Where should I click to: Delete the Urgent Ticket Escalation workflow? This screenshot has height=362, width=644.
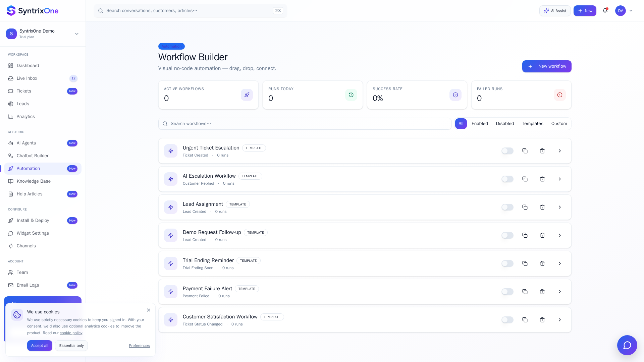coord(542,151)
